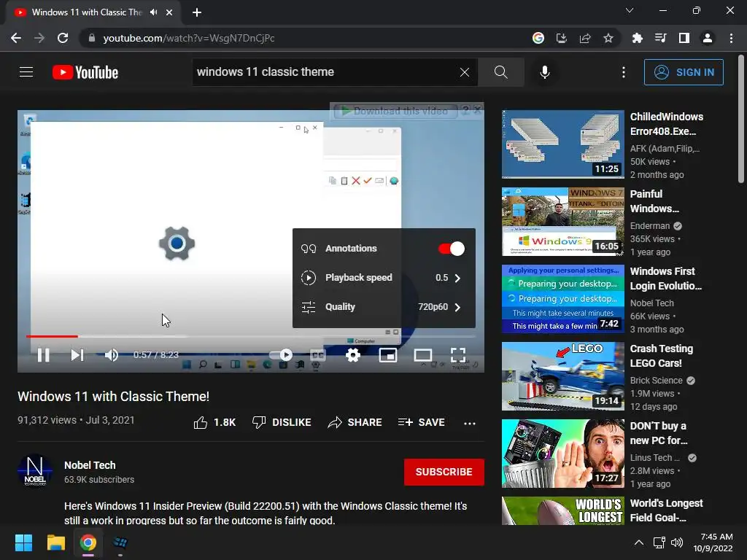Viewport: 747px width, 560px height.
Task: Enable miniplayer mode
Action: point(388,355)
